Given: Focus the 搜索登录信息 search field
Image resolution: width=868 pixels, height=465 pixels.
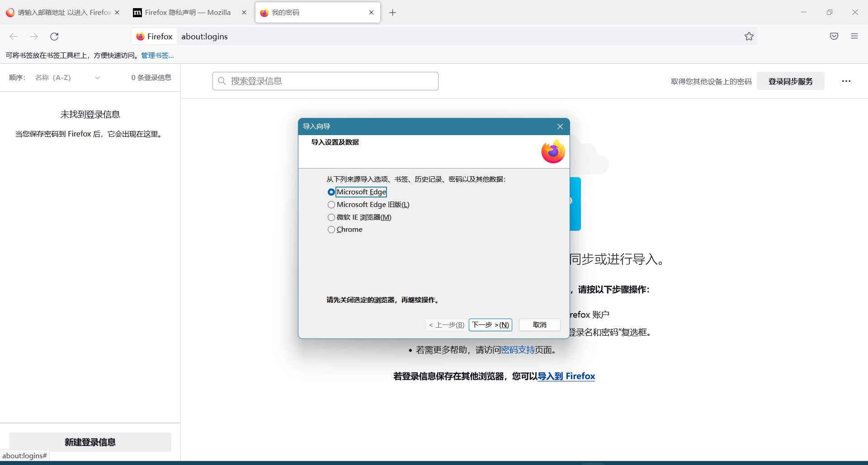Looking at the screenshot, I should click(325, 81).
